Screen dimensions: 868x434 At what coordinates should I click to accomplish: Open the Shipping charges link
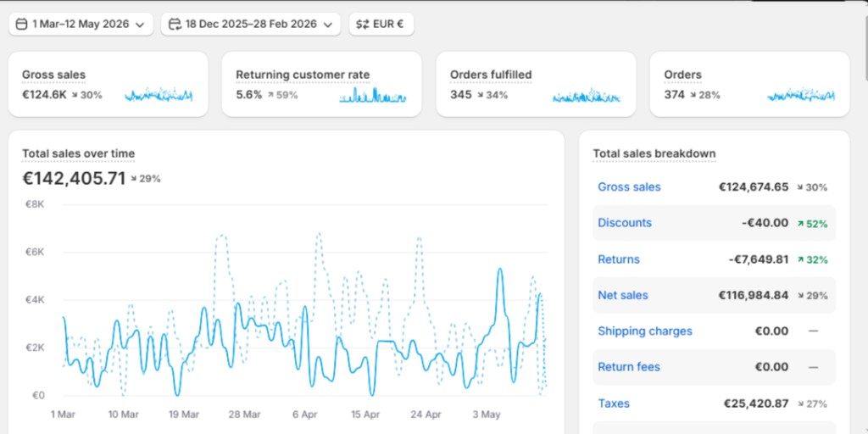[645, 331]
